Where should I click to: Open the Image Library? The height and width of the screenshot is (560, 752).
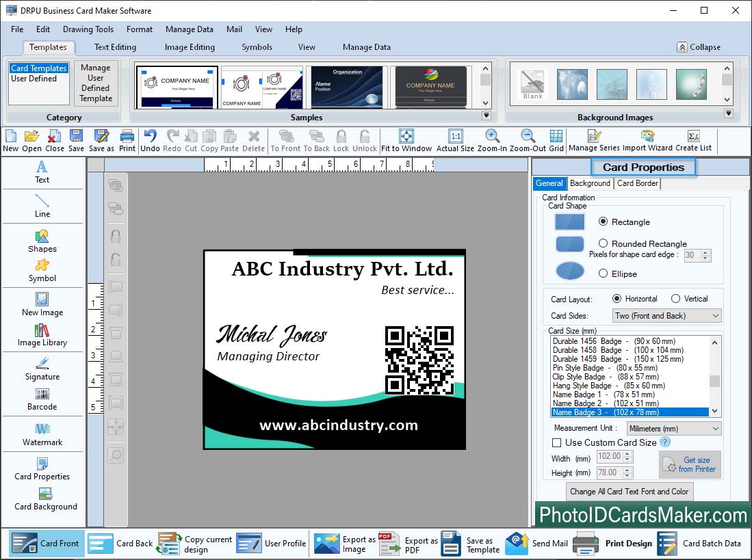(x=42, y=335)
